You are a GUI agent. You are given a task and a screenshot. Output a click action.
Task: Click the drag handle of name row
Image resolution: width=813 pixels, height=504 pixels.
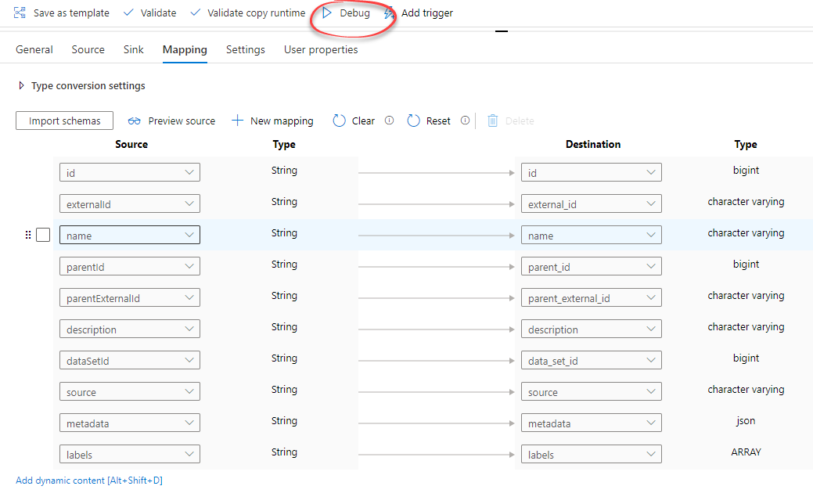pos(28,235)
